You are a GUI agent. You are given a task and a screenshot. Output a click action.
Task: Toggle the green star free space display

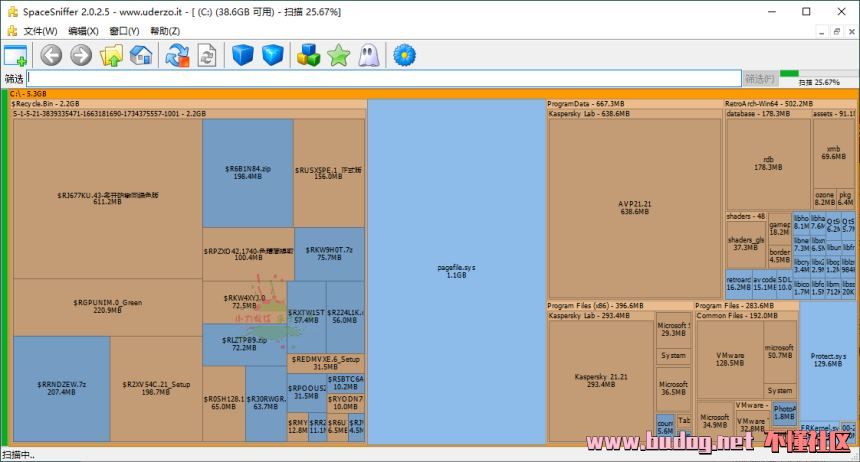(x=338, y=55)
